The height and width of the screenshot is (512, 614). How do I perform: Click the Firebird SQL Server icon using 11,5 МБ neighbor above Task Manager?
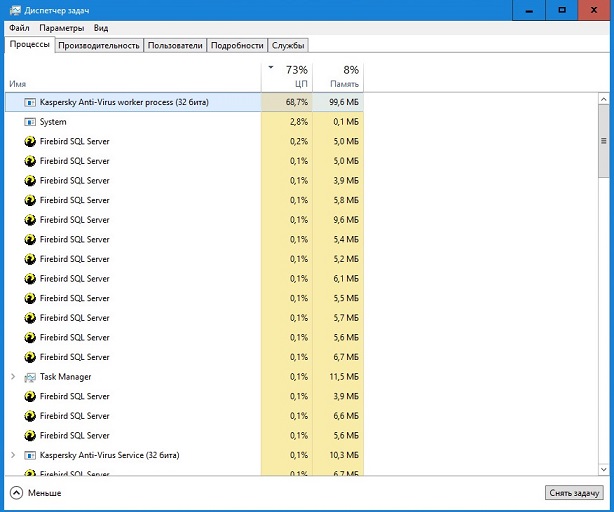[30, 357]
